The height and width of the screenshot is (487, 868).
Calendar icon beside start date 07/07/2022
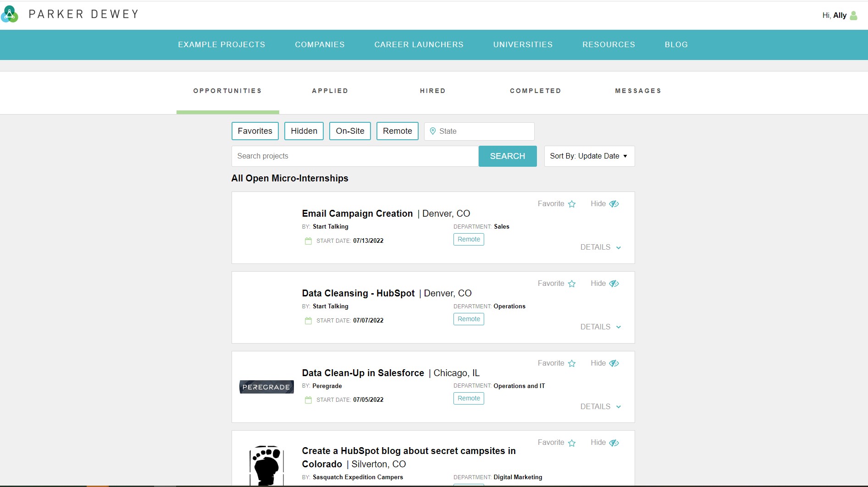point(308,321)
